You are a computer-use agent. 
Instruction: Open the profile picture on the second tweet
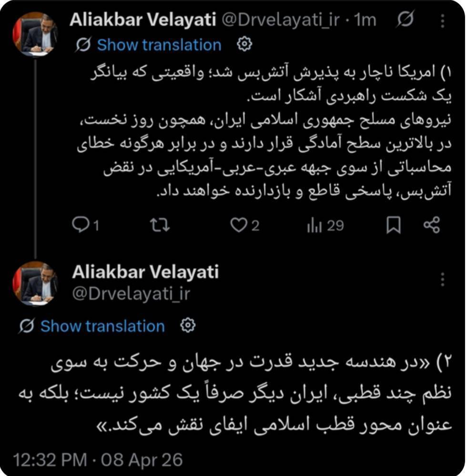(x=34, y=282)
